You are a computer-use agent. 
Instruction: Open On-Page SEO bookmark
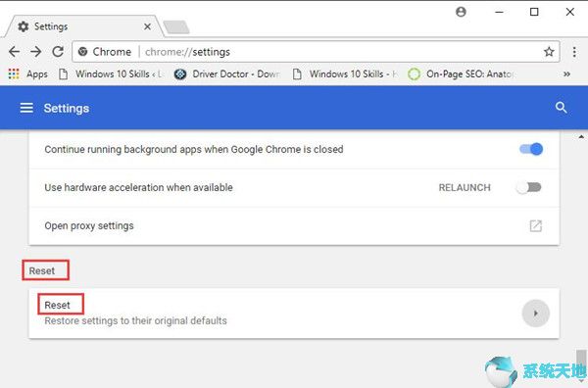(461, 73)
